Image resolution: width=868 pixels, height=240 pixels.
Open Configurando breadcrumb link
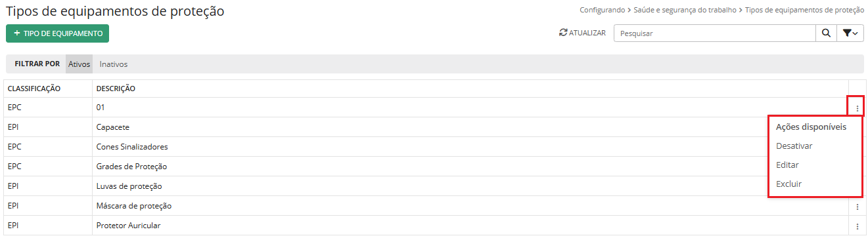(x=602, y=10)
